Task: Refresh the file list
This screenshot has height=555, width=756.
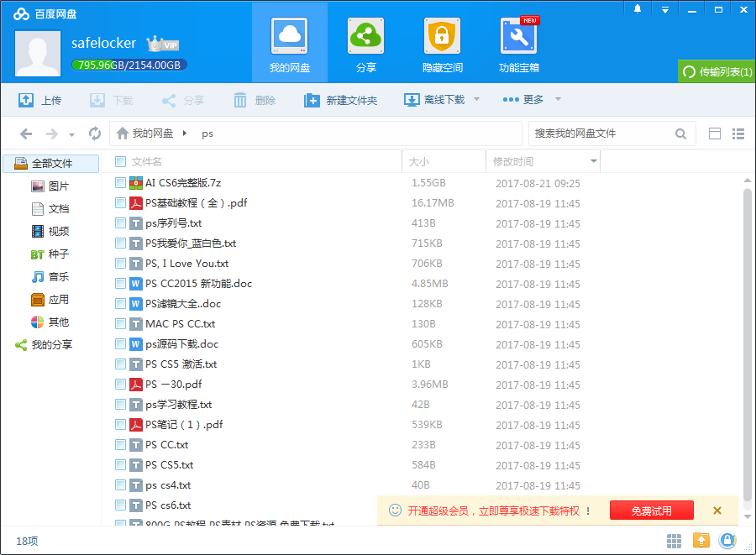Action: (94, 134)
